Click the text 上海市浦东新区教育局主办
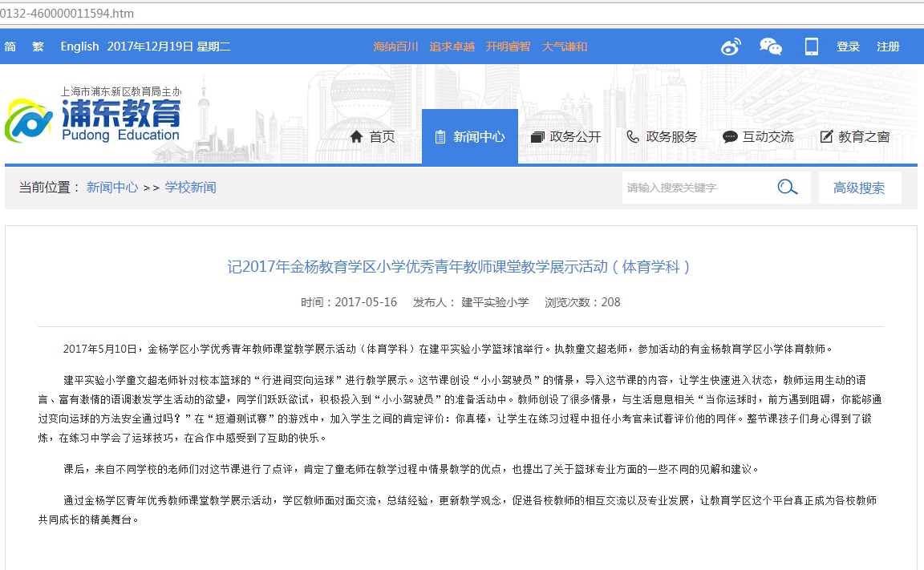This screenshot has height=570, width=924. point(121,91)
